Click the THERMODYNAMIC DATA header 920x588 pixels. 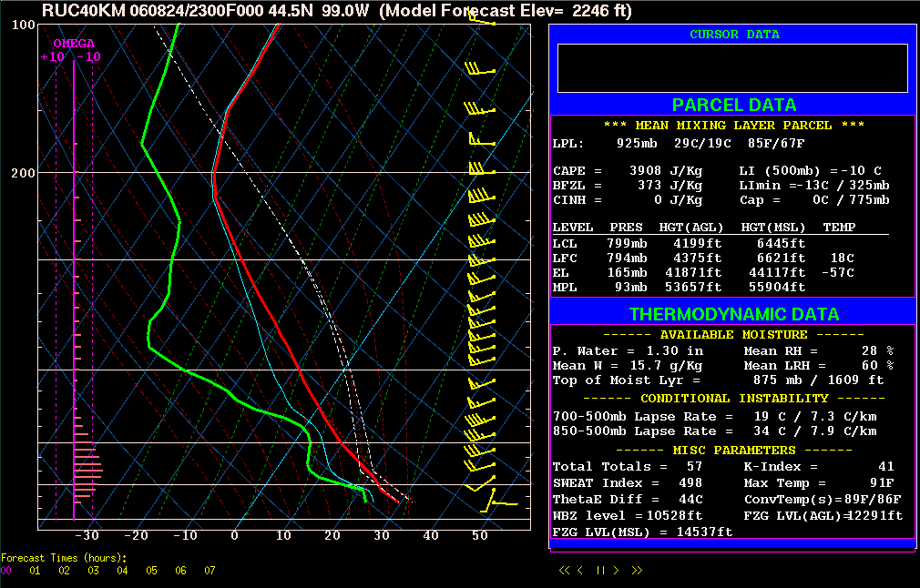point(733,314)
